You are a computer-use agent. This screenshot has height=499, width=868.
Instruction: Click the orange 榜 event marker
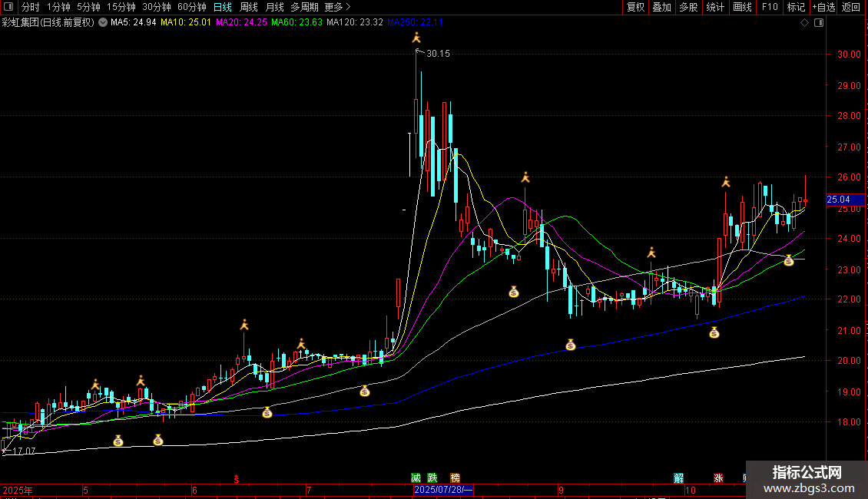coord(456,478)
